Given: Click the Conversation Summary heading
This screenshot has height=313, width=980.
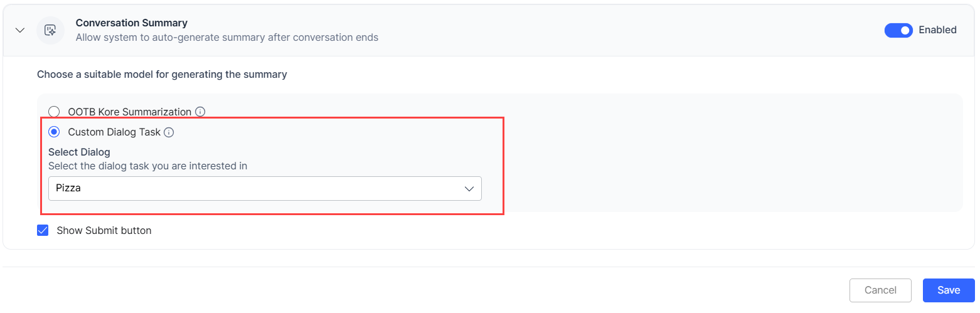Looking at the screenshot, I should (131, 23).
